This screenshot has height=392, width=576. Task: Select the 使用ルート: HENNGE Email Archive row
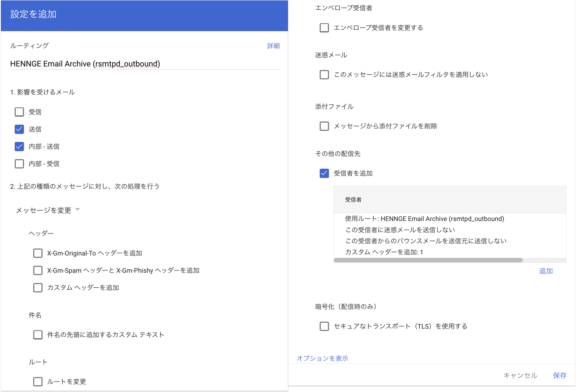click(425, 219)
